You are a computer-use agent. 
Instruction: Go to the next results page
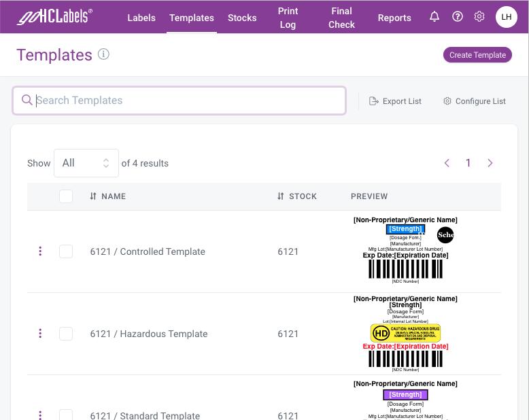[490, 163]
